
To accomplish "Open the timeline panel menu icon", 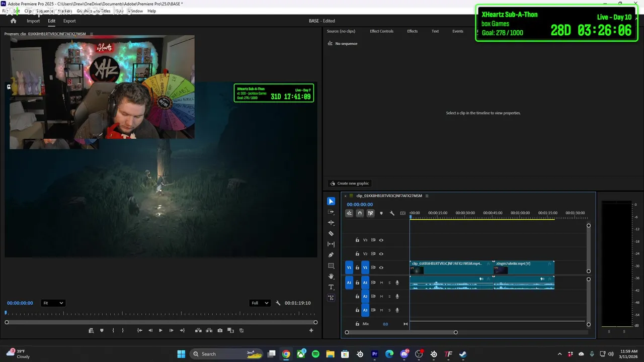I will click(x=427, y=196).
